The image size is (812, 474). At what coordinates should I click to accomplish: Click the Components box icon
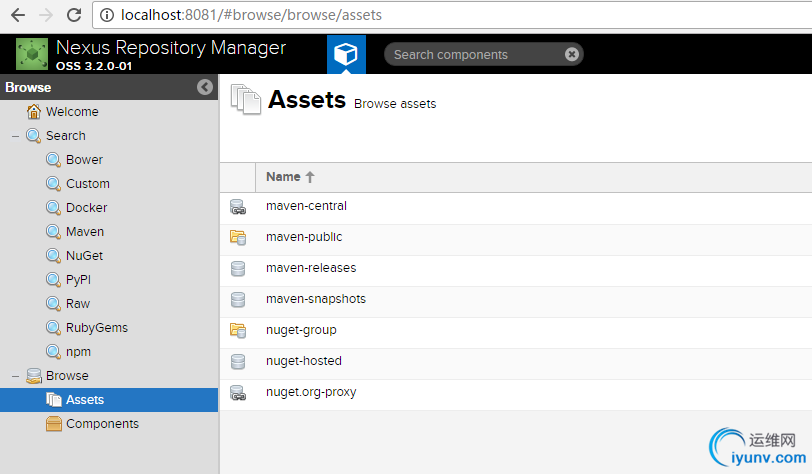click(53, 424)
